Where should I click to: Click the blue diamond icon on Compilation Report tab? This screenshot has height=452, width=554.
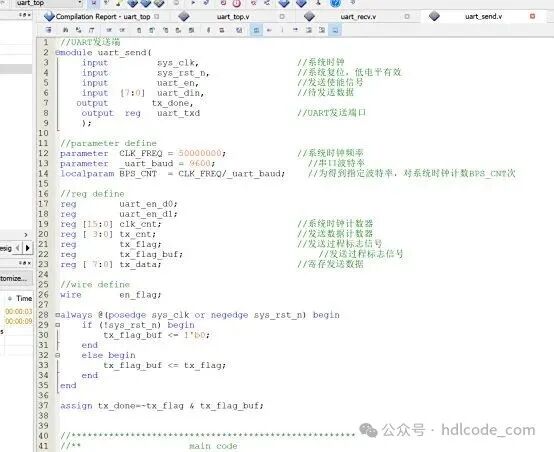point(49,16)
